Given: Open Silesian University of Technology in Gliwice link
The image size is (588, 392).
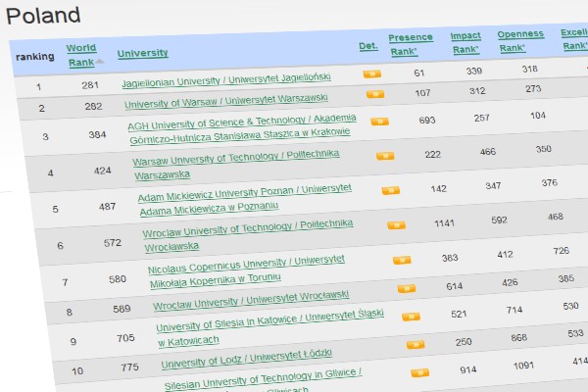Looking at the screenshot, I should click(x=263, y=379).
